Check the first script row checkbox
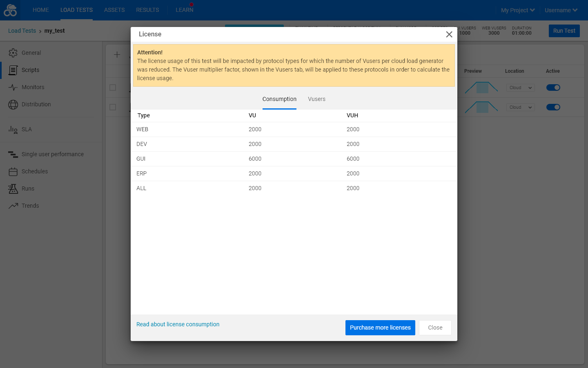The image size is (588, 368). click(x=113, y=88)
